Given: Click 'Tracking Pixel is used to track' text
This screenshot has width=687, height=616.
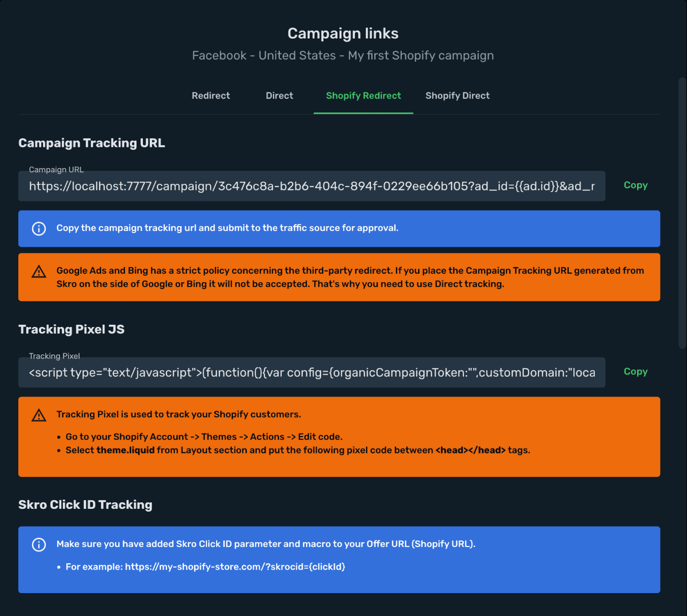Looking at the screenshot, I should (179, 414).
